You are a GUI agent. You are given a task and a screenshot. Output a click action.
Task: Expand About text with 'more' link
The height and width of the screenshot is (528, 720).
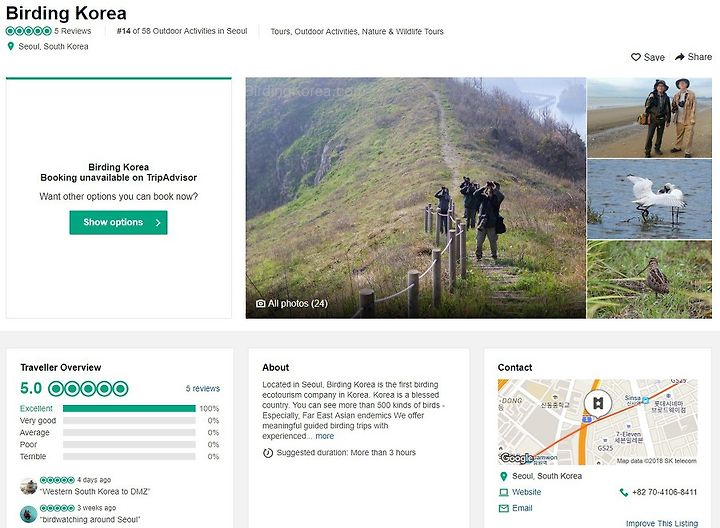click(x=325, y=436)
